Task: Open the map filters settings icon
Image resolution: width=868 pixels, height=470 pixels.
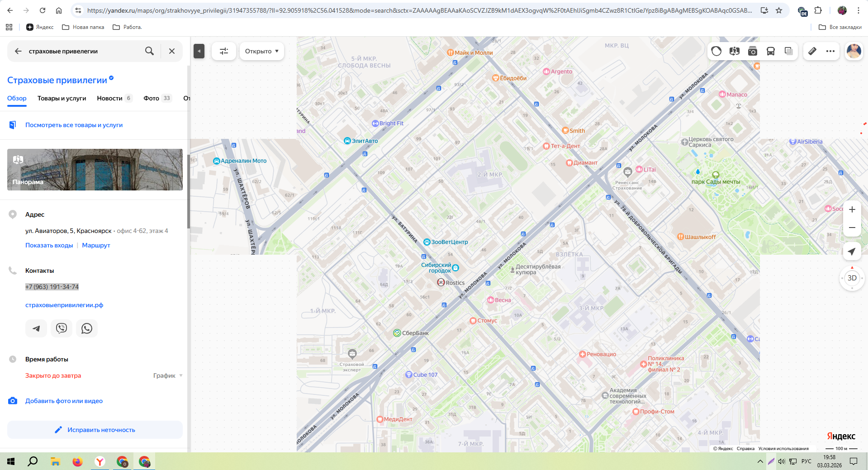Action: (x=224, y=51)
